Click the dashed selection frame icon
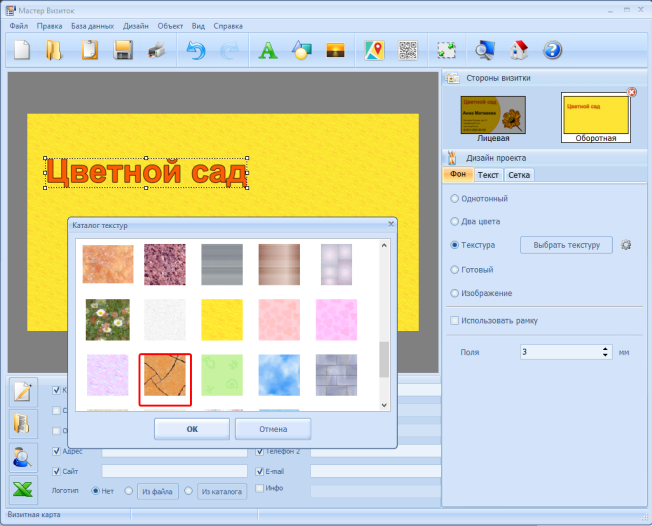The height and width of the screenshot is (526, 652). tap(446, 50)
